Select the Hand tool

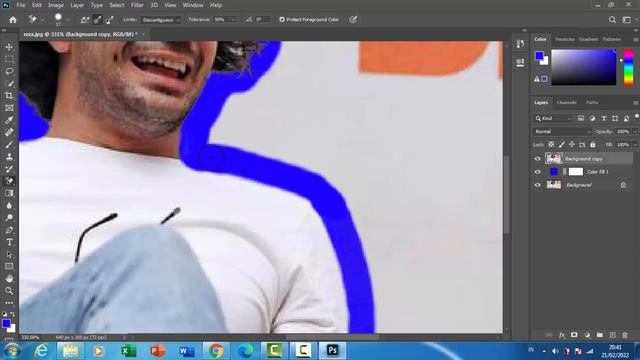[x=9, y=278]
